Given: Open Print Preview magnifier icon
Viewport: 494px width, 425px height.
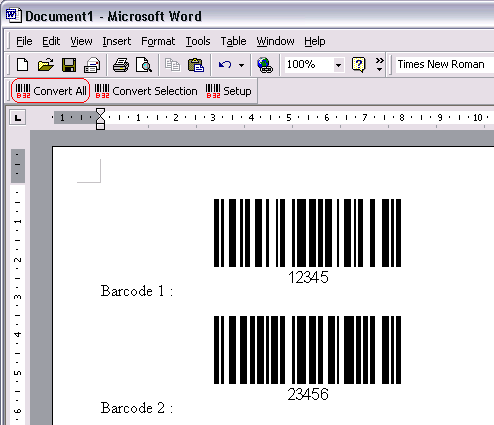Looking at the screenshot, I should (144, 65).
